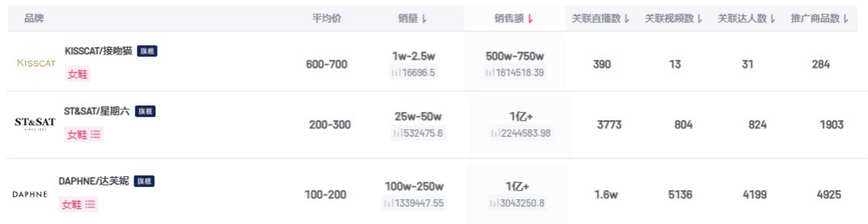This screenshot has height=224, width=868.
Task: Sort by 销量 using its arrow icon
Action: point(424,19)
